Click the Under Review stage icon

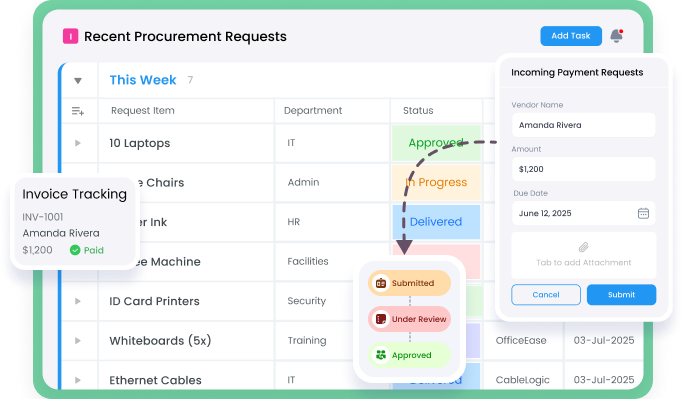click(381, 319)
